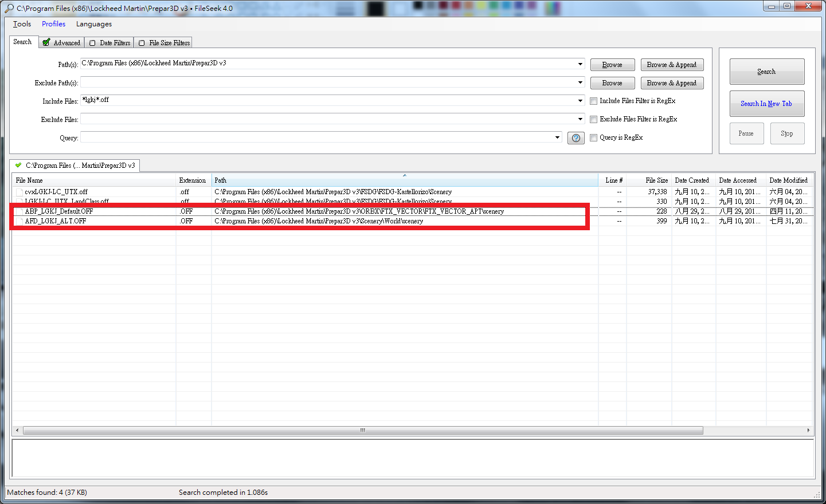Screen dimensions: 826x504
Task: Click the file icon next to cvxLGKJ-LC_UTX.off
Action: click(19, 192)
